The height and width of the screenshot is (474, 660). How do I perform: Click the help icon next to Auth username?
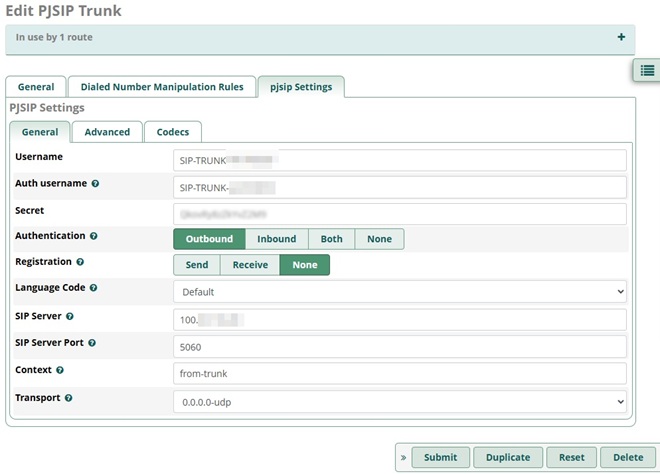point(96,184)
